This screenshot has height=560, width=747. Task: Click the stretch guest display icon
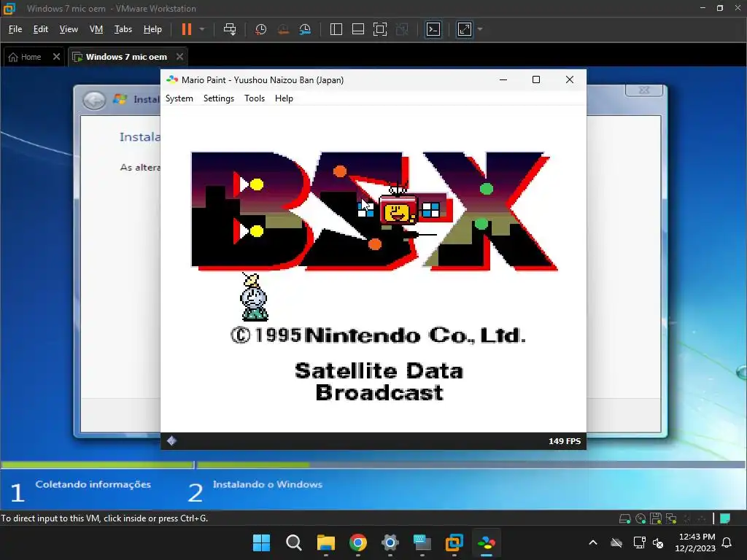coord(465,29)
